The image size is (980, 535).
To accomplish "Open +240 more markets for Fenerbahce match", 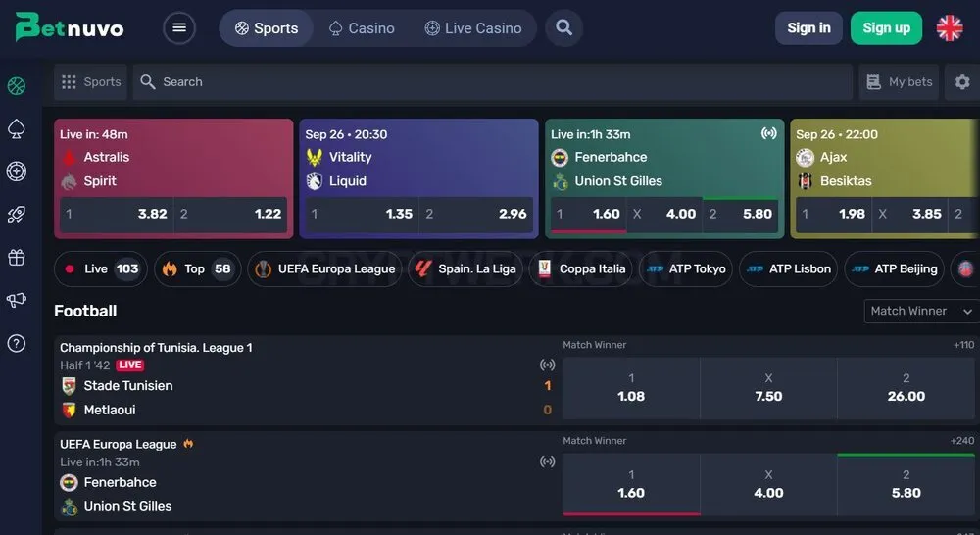I will click(x=962, y=441).
